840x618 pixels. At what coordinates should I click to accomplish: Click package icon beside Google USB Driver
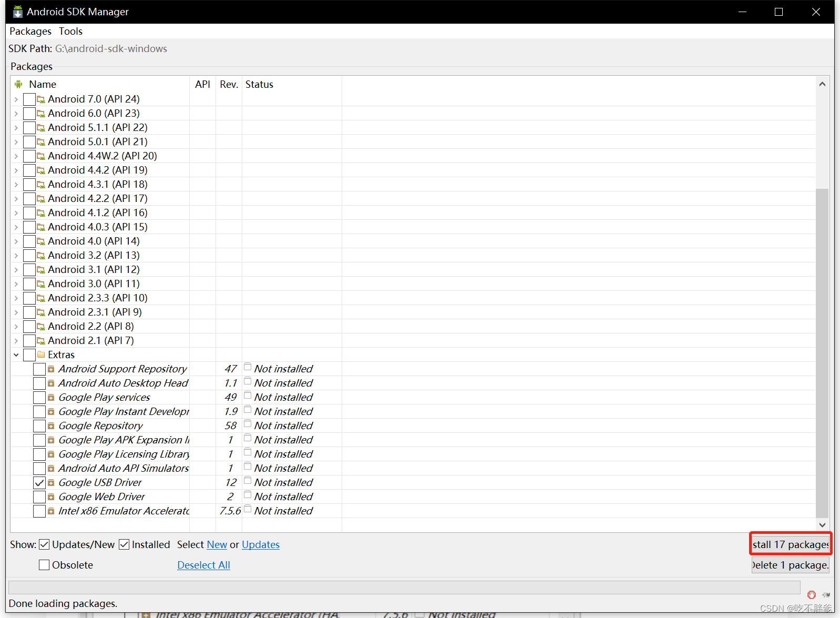pyautogui.click(x=51, y=483)
